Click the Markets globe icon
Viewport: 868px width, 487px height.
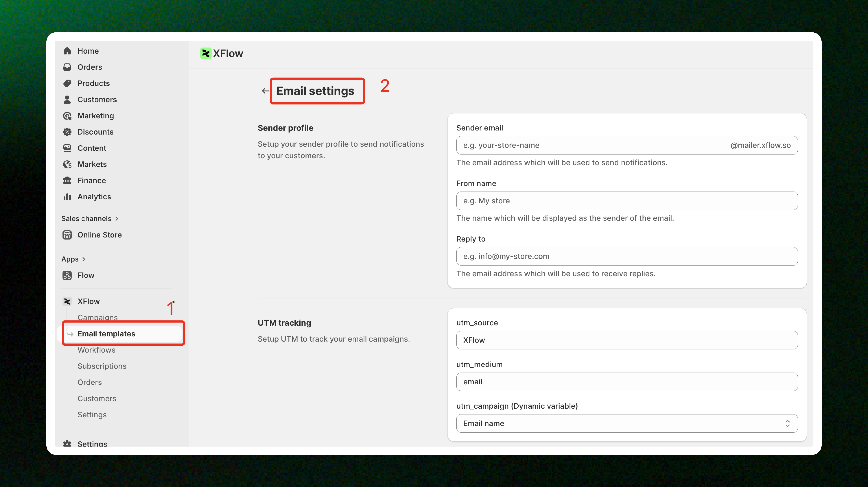[67, 164]
